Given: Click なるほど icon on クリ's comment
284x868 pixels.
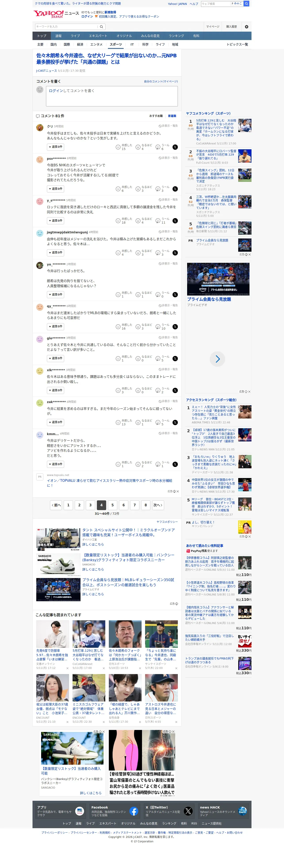Looking at the screenshot, I should click(x=138, y=147).
